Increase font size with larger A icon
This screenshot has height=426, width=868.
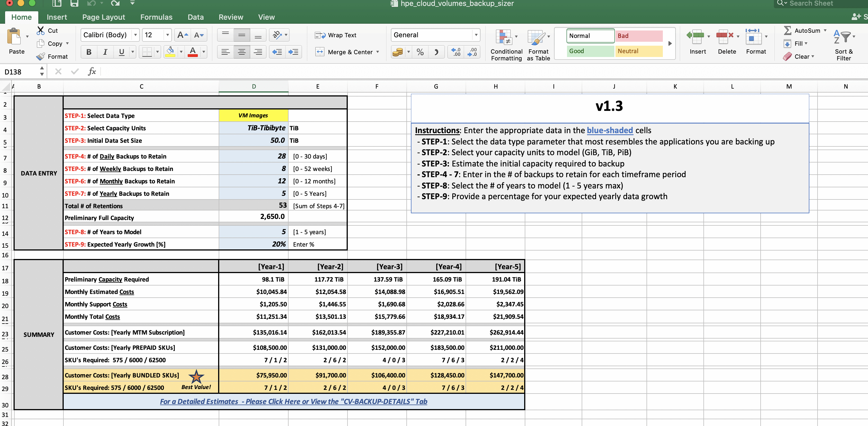[x=182, y=35]
